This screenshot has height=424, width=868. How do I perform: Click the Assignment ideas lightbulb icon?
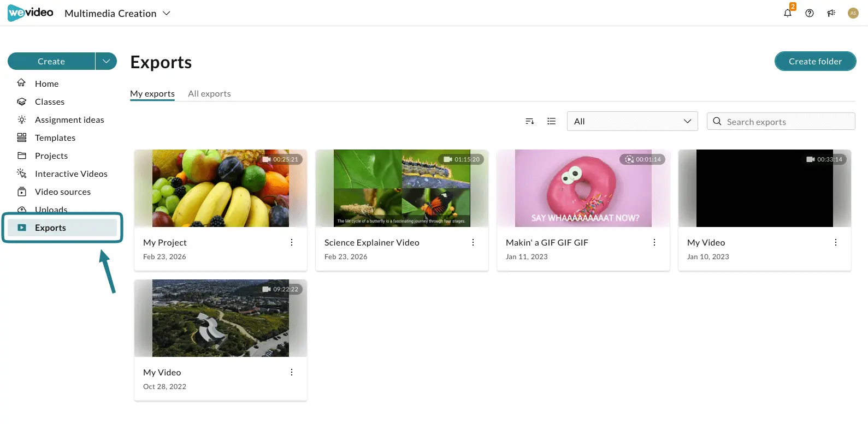tap(22, 120)
